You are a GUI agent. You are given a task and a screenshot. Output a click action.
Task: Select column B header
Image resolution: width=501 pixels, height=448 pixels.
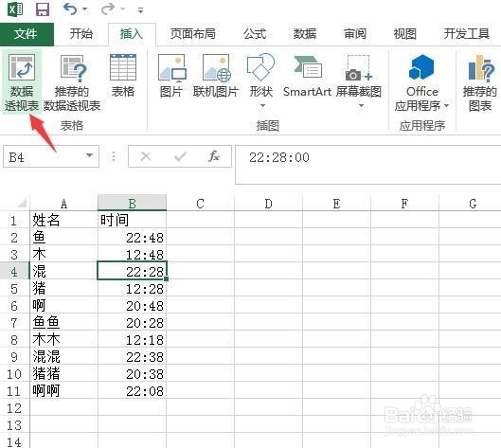pyautogui.click(x=132, y=204)
